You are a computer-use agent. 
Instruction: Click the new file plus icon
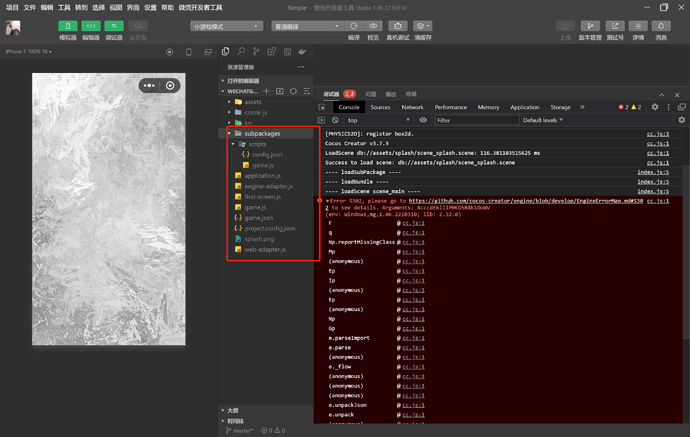[x=267, y=91]
